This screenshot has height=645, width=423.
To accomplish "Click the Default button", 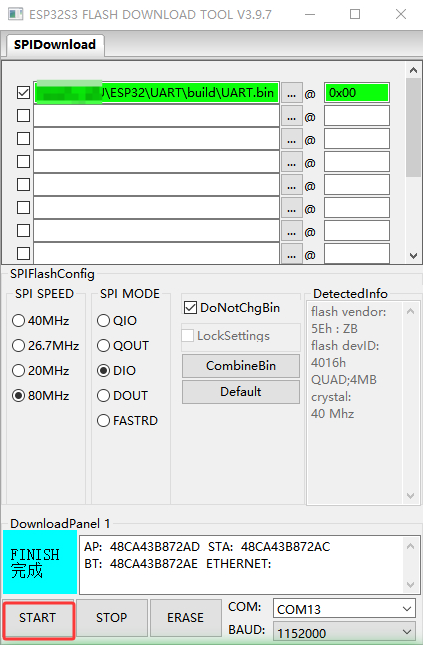I will [x=241, y=392].
